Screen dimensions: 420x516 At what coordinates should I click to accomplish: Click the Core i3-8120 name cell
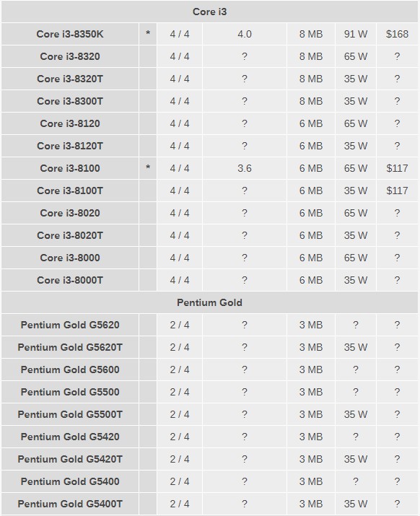pos(70,123)
